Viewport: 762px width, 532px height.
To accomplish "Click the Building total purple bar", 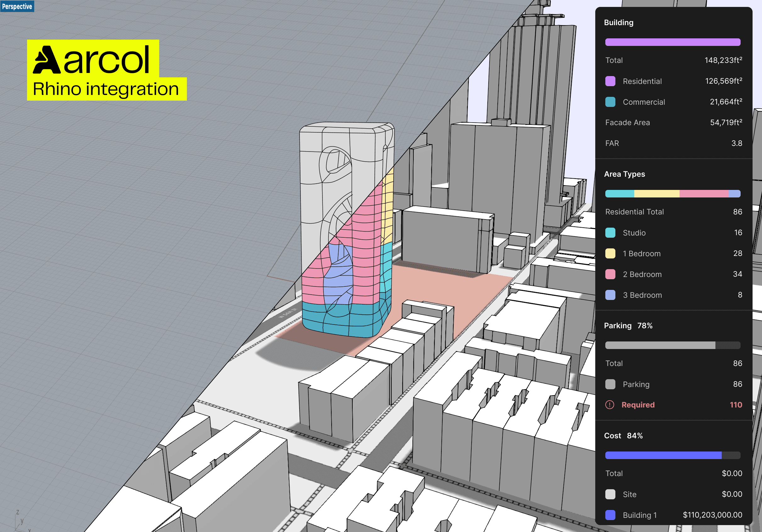I will pyautogui.click(x=672, y=42).
